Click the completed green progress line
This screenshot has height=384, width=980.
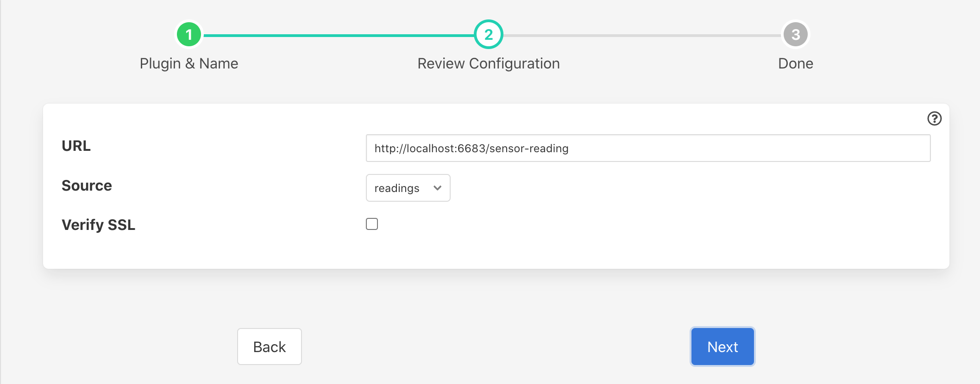pyautogui.click(x=338, y=35)
